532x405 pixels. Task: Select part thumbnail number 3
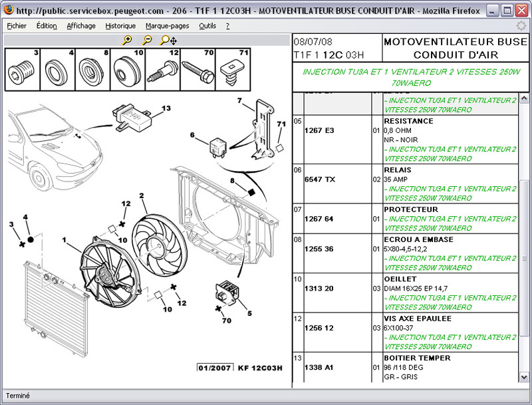tap(23, 70)
